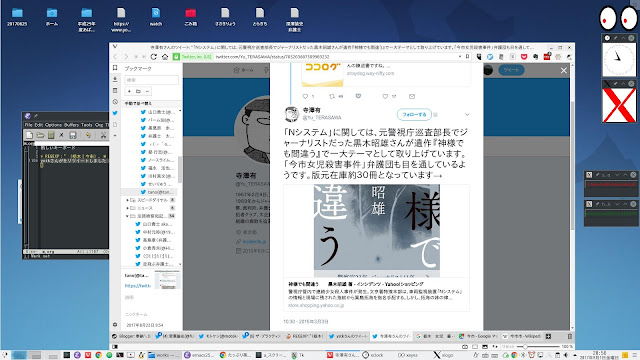
Task: Open the Bookmarks panel icon in Vivaldi sidebar
Action: click(115, 68)
